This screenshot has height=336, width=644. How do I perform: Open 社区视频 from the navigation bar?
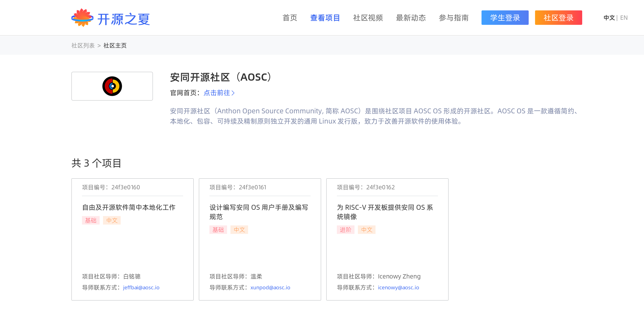coord(368,17)
